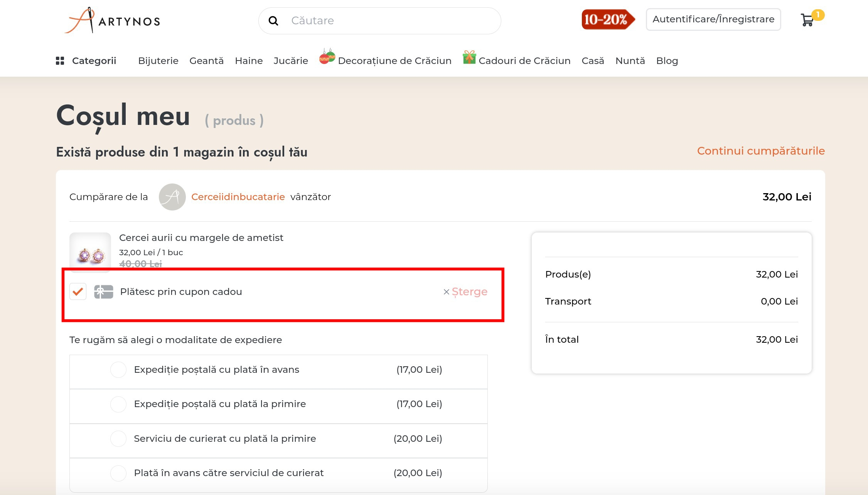Select Expediție poștală cu plată la primire
868x495 pixels.
[118, 404]
